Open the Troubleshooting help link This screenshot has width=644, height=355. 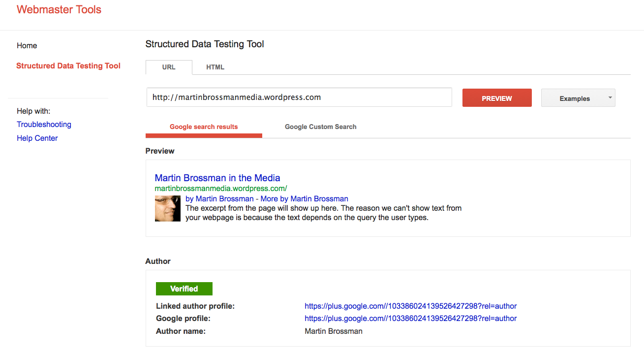point(44,125)
